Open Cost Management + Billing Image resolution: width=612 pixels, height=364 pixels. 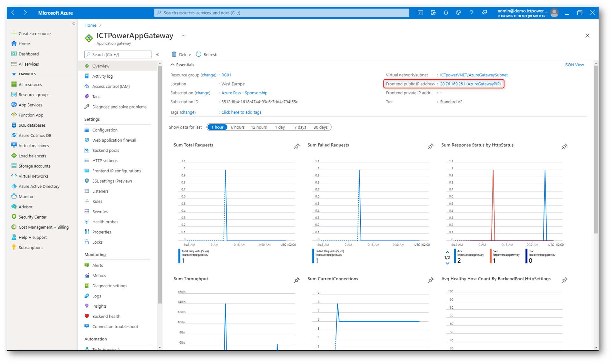[41, 227]
